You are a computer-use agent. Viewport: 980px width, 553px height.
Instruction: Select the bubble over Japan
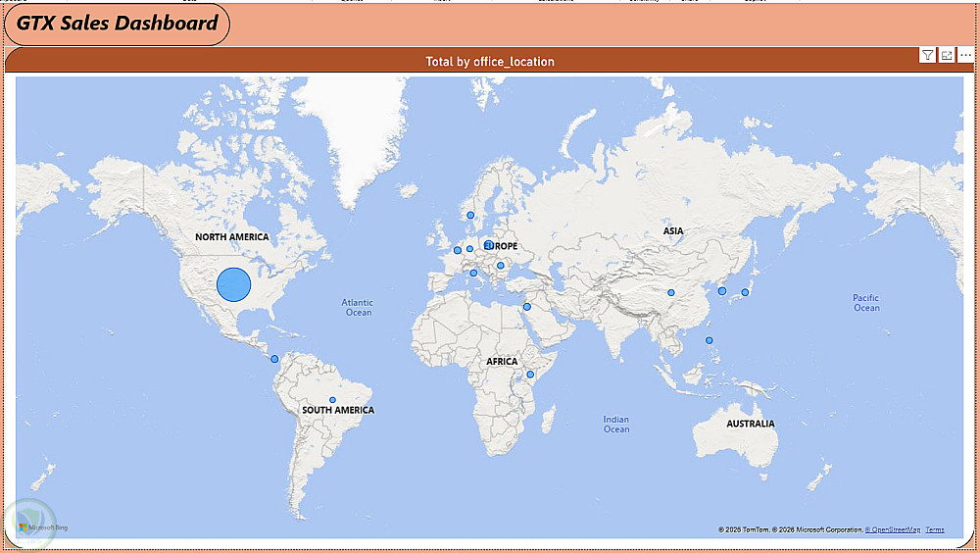tap(745, 292)
